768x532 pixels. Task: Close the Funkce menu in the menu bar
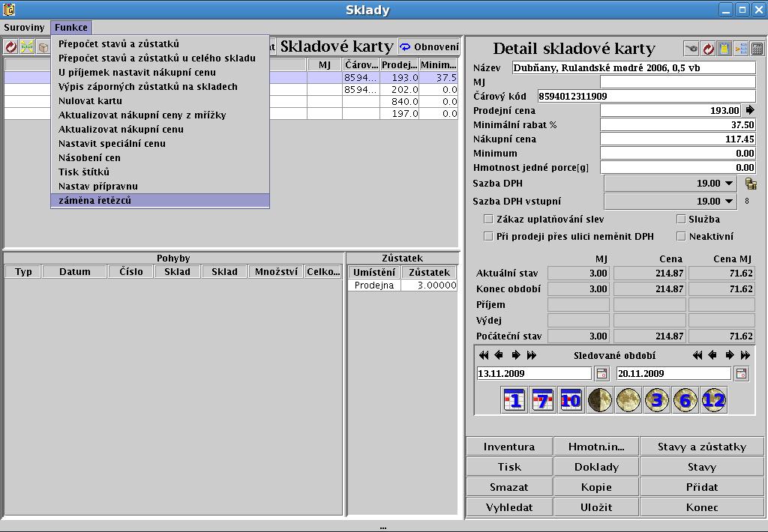pyautogui.click(x=71, y=28)
